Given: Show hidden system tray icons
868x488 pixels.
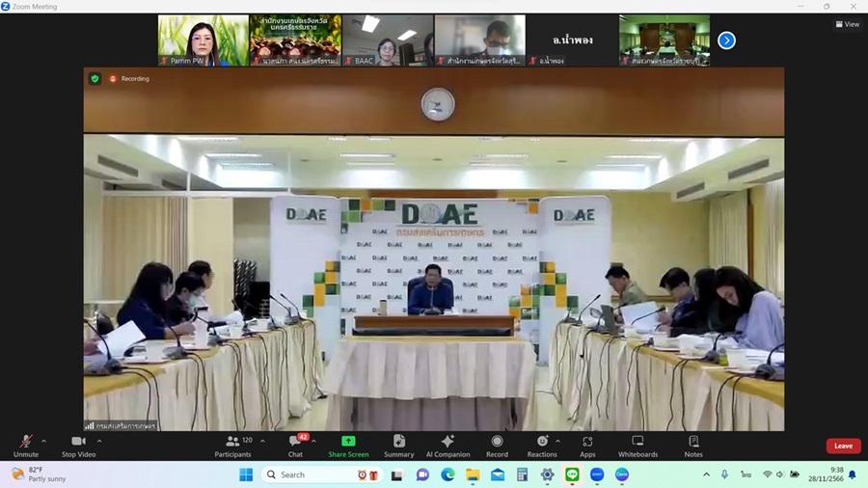Looking at the screenshot, I should [x=706, y=474].
